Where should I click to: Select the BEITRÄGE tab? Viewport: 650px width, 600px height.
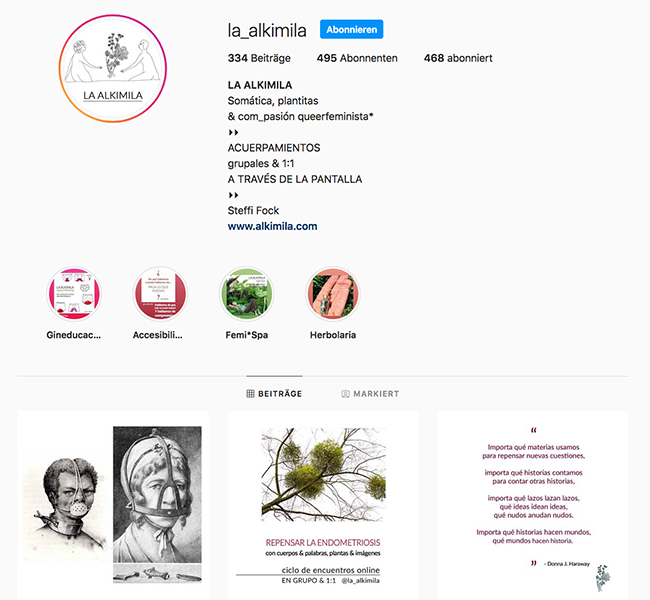[x=274, y=394]
